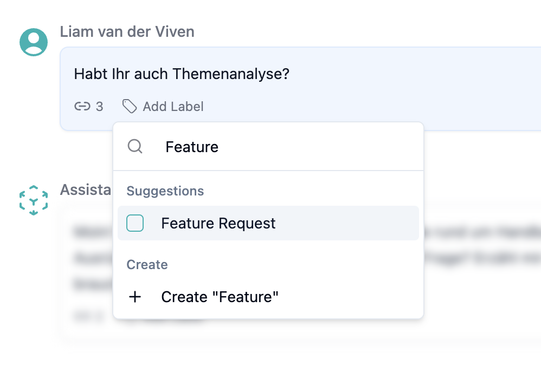
Task: Click the Add Label link
Action: (172, 107)
